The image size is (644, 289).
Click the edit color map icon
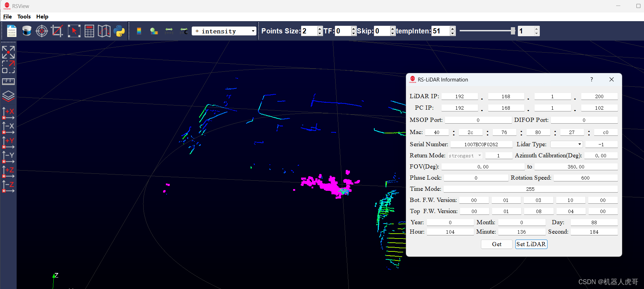coord(154,31)
